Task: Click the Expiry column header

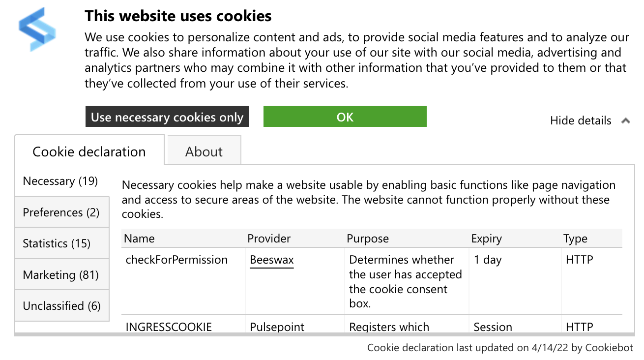Action: pos(486,239)
